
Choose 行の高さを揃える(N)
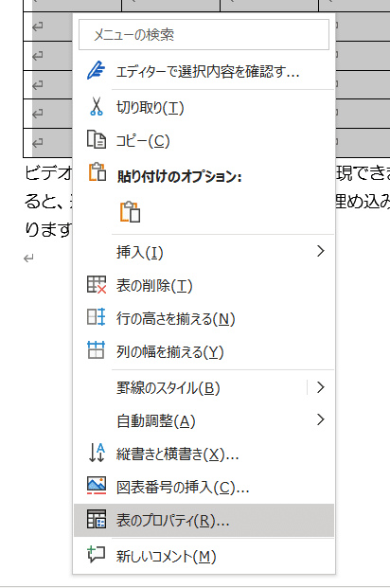tap(204, 319)
